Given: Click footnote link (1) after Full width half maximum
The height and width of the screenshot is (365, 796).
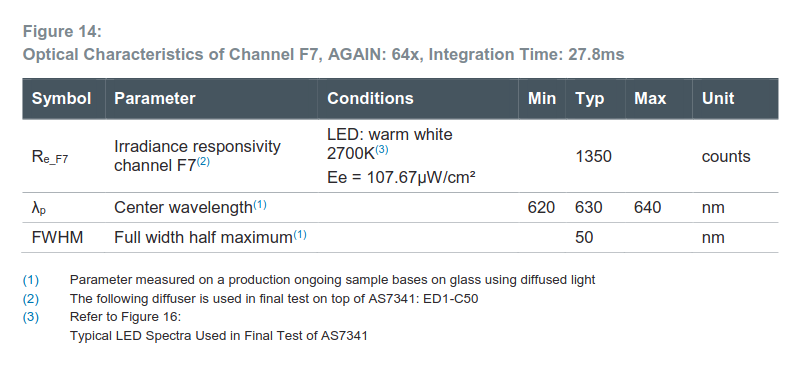Looking at the screenshot, I should [x=300, y=235].
